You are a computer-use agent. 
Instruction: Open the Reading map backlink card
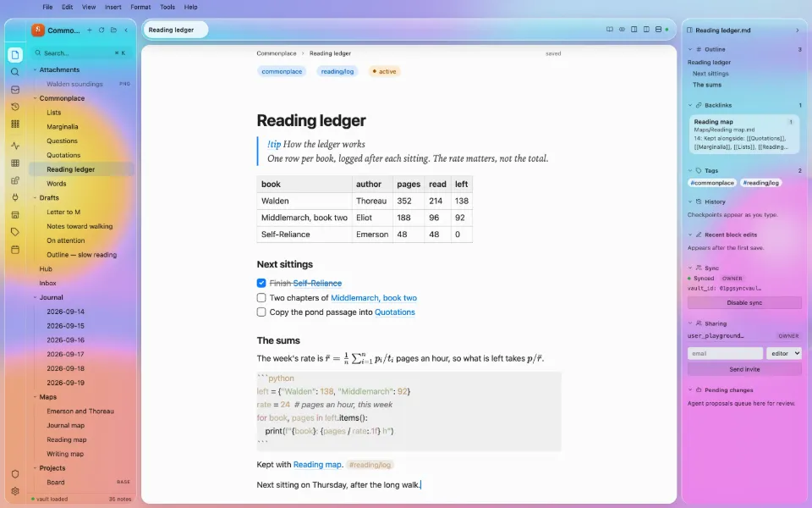(743, 135)
